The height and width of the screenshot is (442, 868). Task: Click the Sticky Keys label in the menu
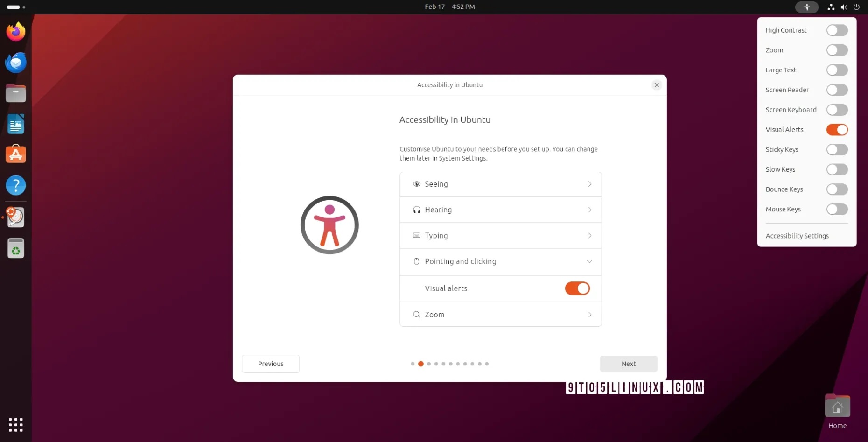(x=782, y=150)
